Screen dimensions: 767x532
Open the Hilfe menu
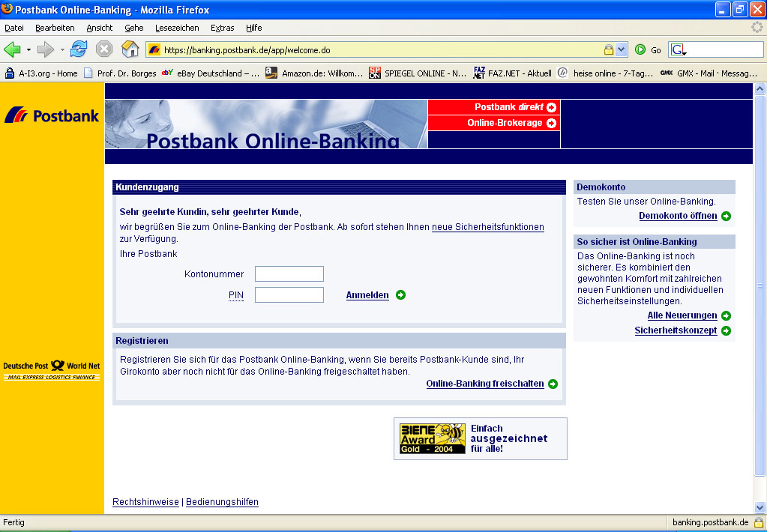point(254,28)
